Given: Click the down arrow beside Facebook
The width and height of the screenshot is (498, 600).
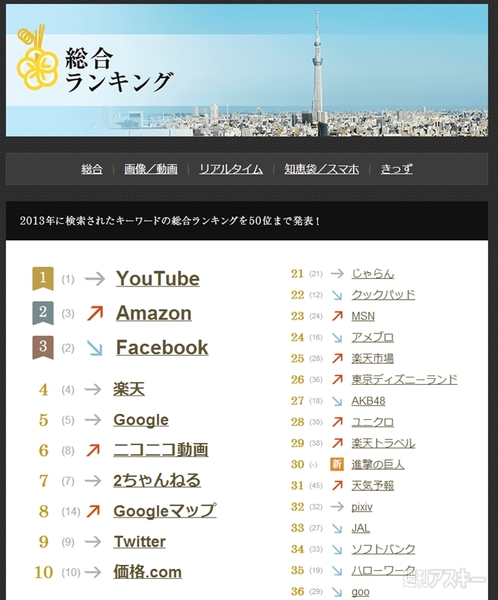Looking at the screenshot, I should coord(95,347).
